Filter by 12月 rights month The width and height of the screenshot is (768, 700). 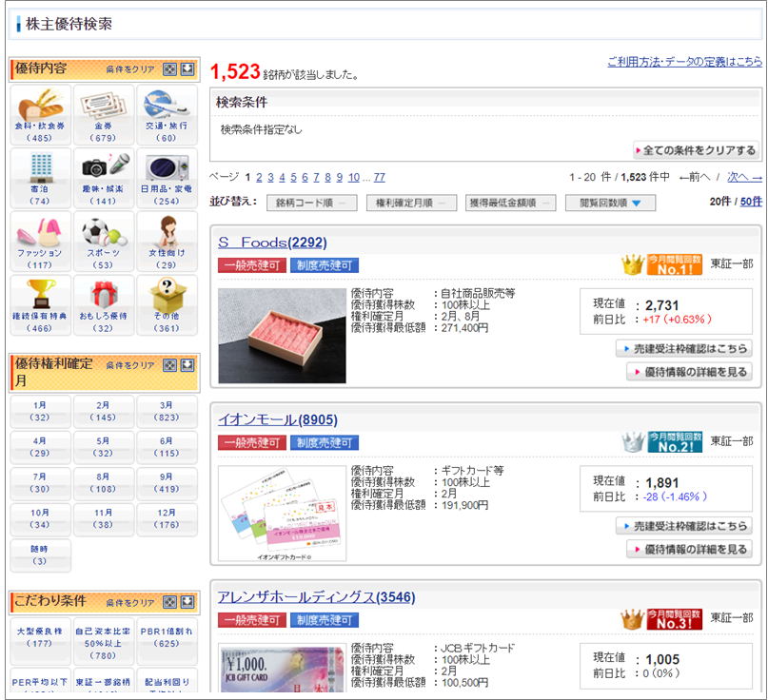tap(167, 519)
